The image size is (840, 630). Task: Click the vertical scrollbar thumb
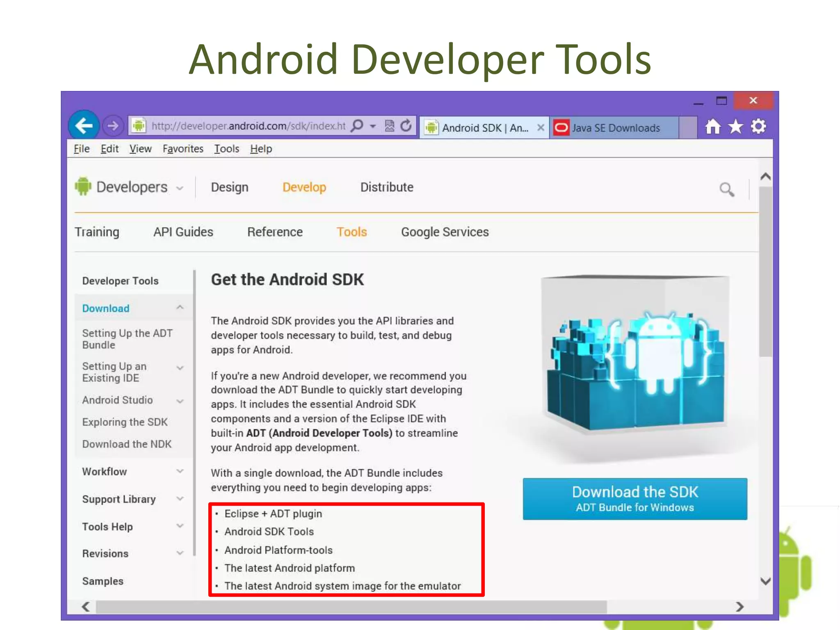(x=765, y=272)
